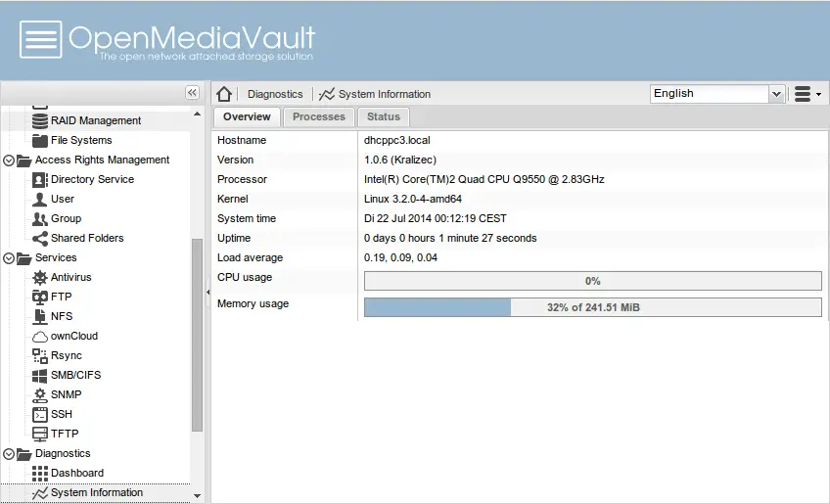
Task: Click the FTP service icon
Action: click(x=40, y=297)
